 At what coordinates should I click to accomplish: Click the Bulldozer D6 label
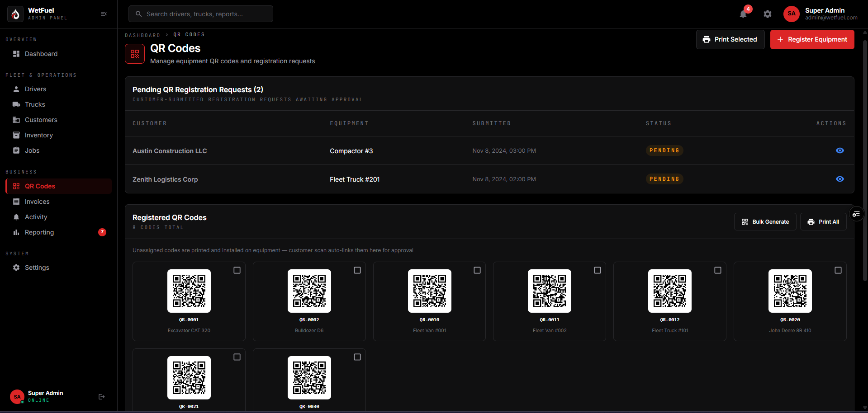tap(309, 331)
